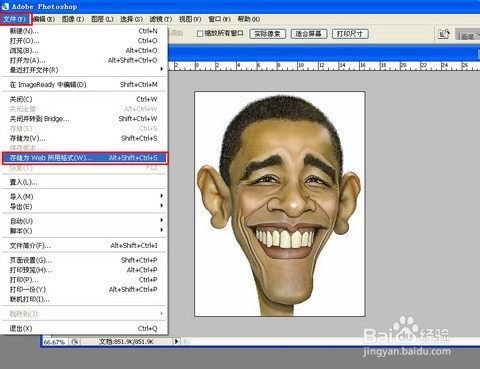480x369 pixels.
Task: Expand the 导出(E) submenu
Action: pos(84,207)
